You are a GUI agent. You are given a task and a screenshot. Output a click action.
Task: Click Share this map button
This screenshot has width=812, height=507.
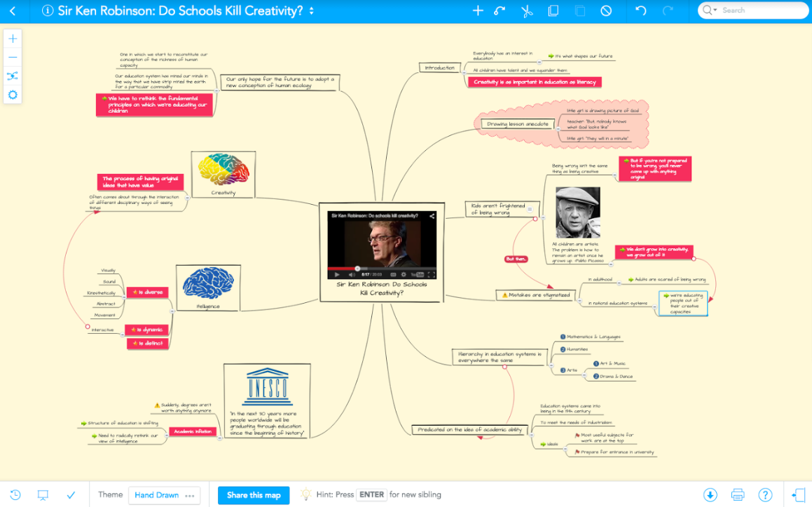pyautogui.click(x=254, y=495)
